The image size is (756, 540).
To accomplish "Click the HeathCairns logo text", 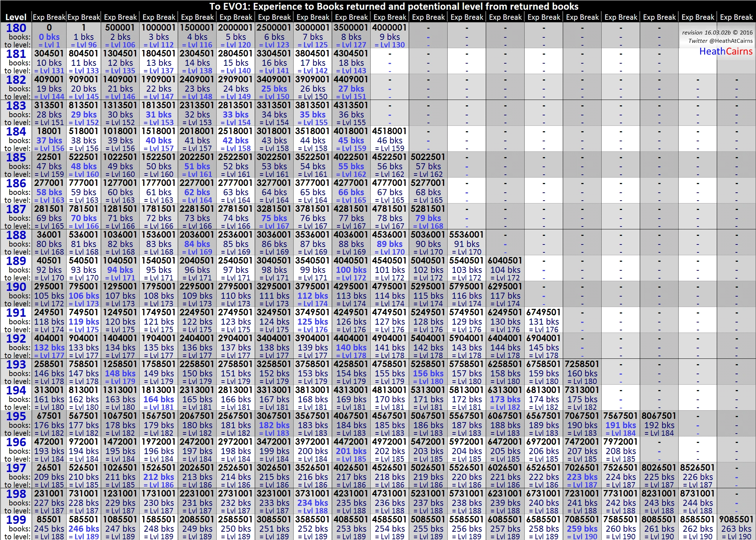I will [x=725, y=52].
